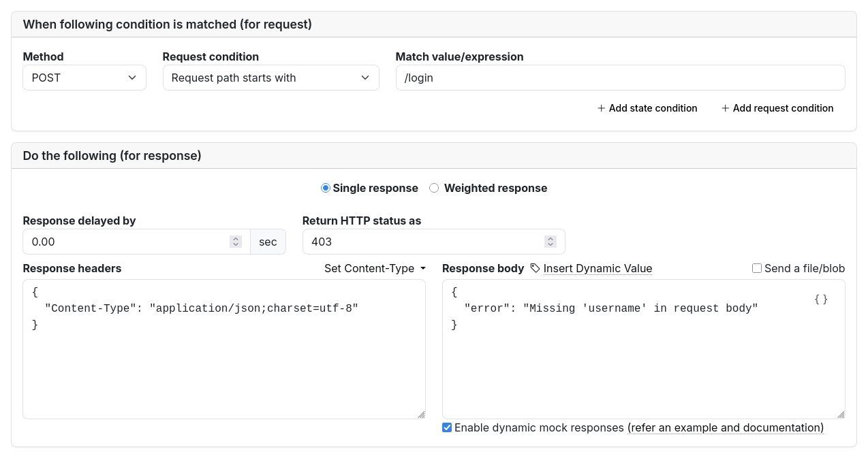
Task: Open the example and documentation link
Action: click(726, 427)
